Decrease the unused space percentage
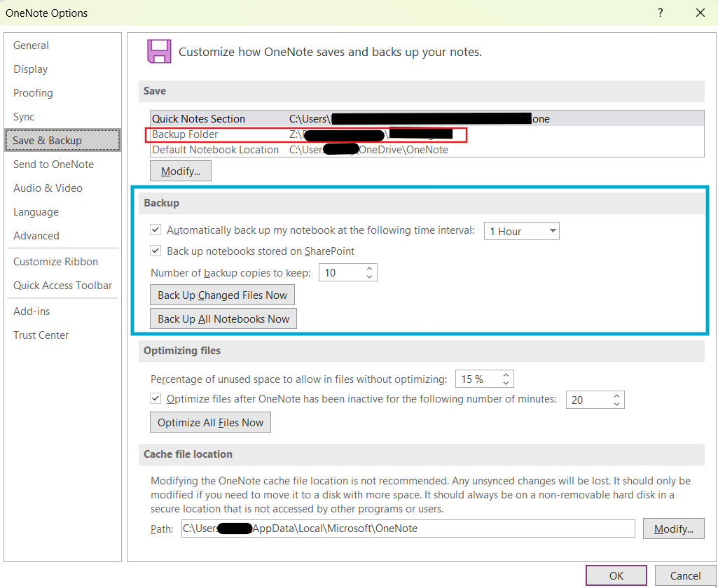This screenshot has width=718, height=588. (x=506, y=382)
